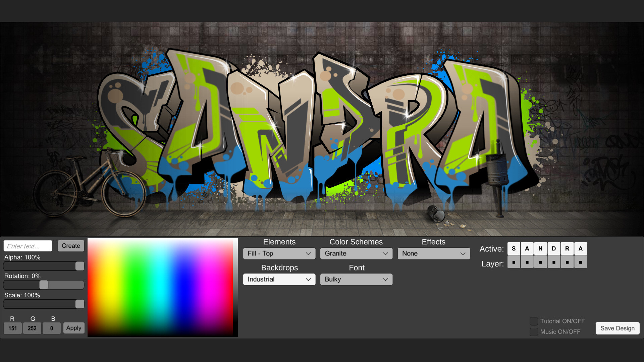This screenshot has width=644, height=362.
Task: Open the Effects dropdown set to None
Action: pyautogui.click(x=433, y=253)
